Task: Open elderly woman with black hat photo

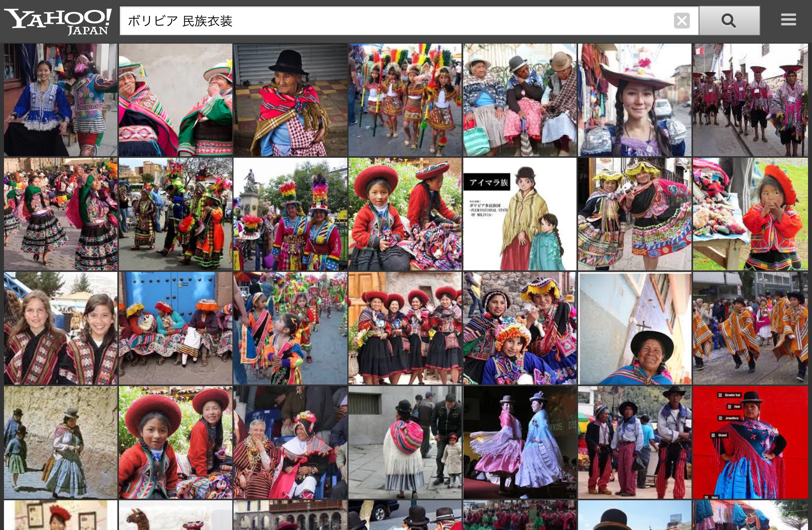Action: click(x=290, y=100)
